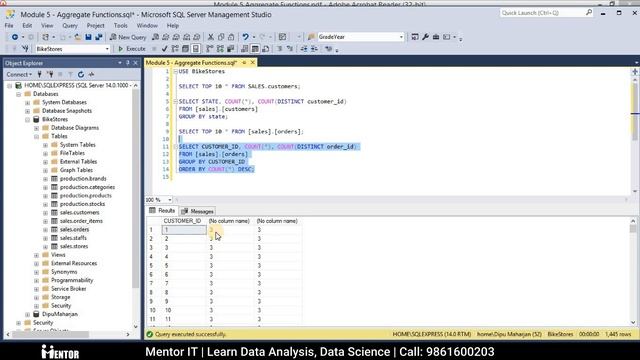Collapse the Databases tree node
640x360 pixels.
click(19, 94)
